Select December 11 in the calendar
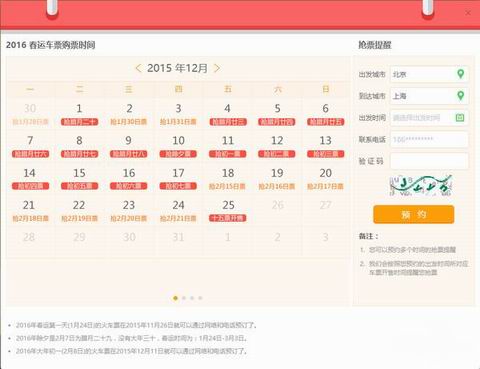This screenshot has height=369, width=480. coord(228,146)
